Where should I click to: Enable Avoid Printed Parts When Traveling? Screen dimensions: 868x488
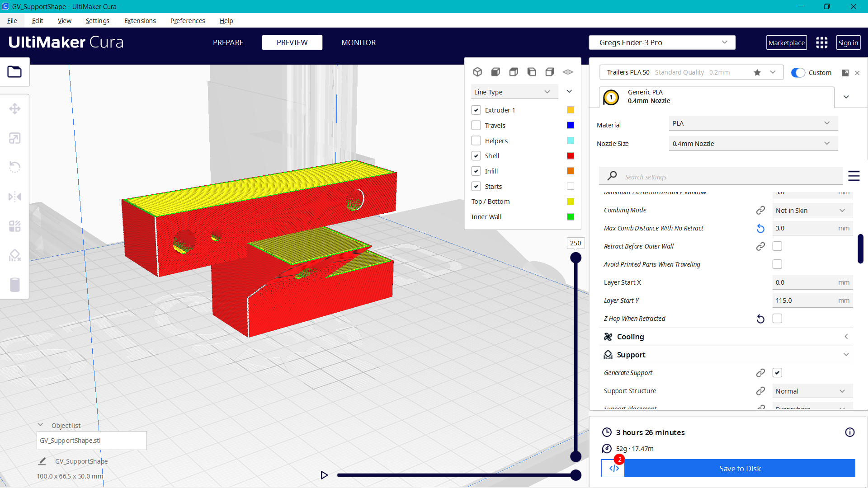(777, 264)
